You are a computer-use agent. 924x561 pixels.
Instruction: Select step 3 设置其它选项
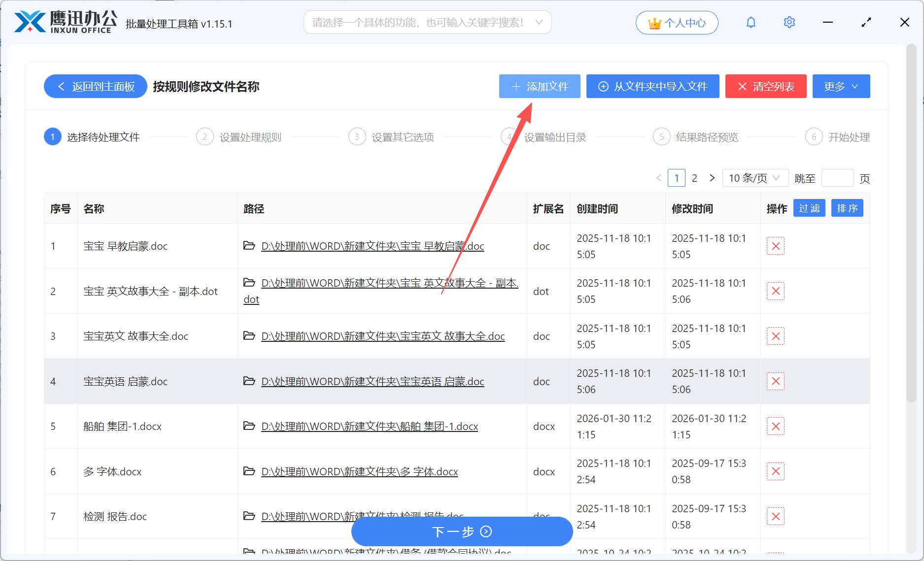[x=391, y=137]
